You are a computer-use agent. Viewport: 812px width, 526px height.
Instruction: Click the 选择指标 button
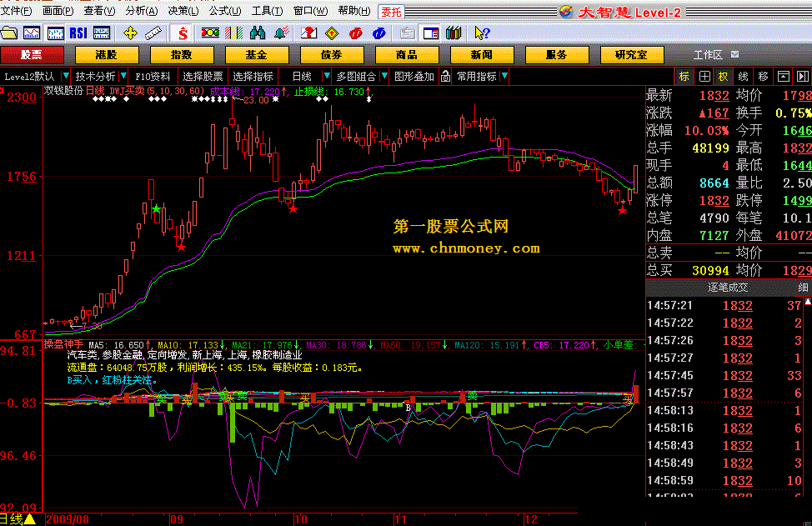(253, 77)
